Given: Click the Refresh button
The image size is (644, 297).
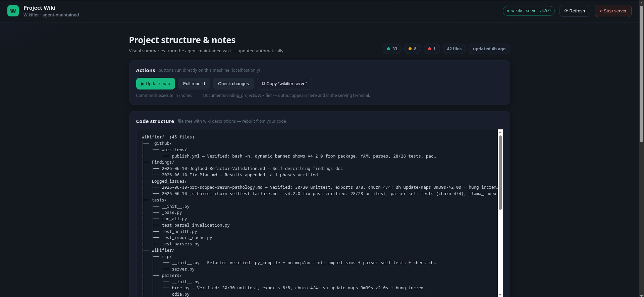Looking at the screenshot, I should (575, 11).
